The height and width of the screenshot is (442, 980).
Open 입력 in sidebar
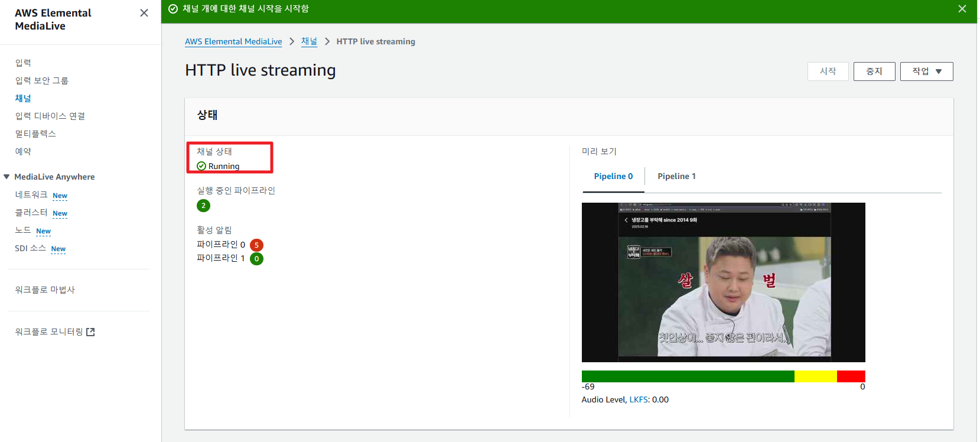23,63
